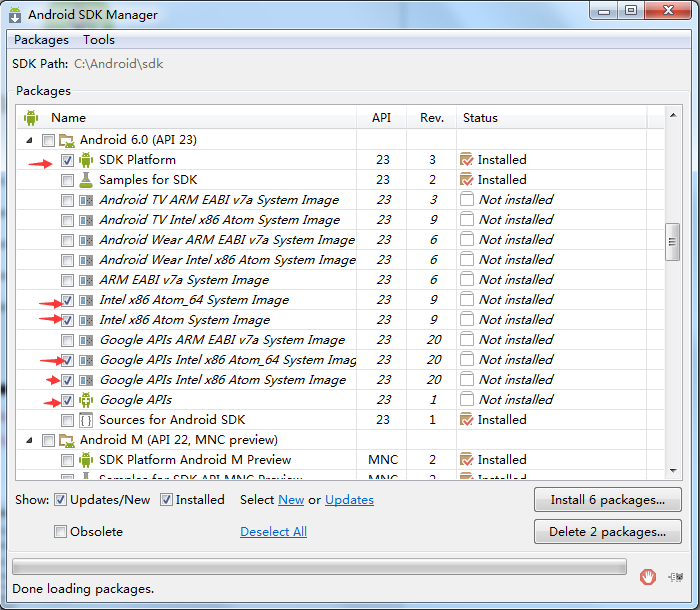Click the Not installed status icon of Google APIs row
Image resolution: width=700 pixels, height=610 pixels.
tap(467, 399)
